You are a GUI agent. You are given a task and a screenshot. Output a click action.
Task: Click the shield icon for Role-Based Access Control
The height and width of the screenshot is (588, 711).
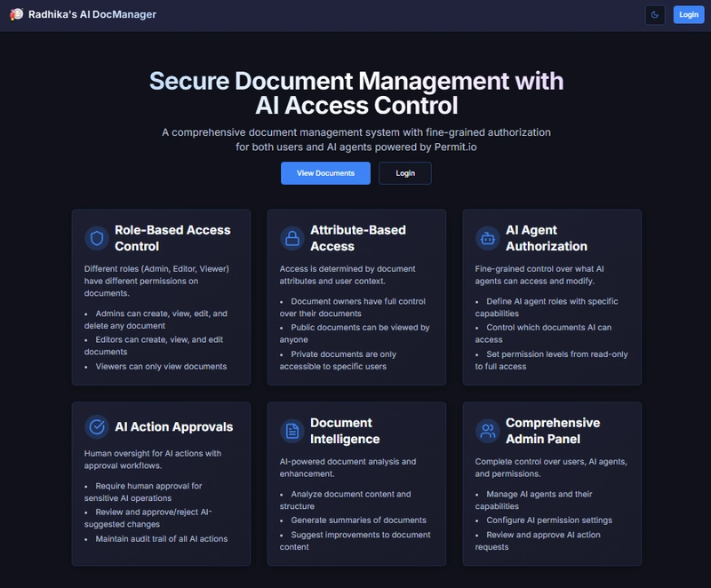coord(96,238)
